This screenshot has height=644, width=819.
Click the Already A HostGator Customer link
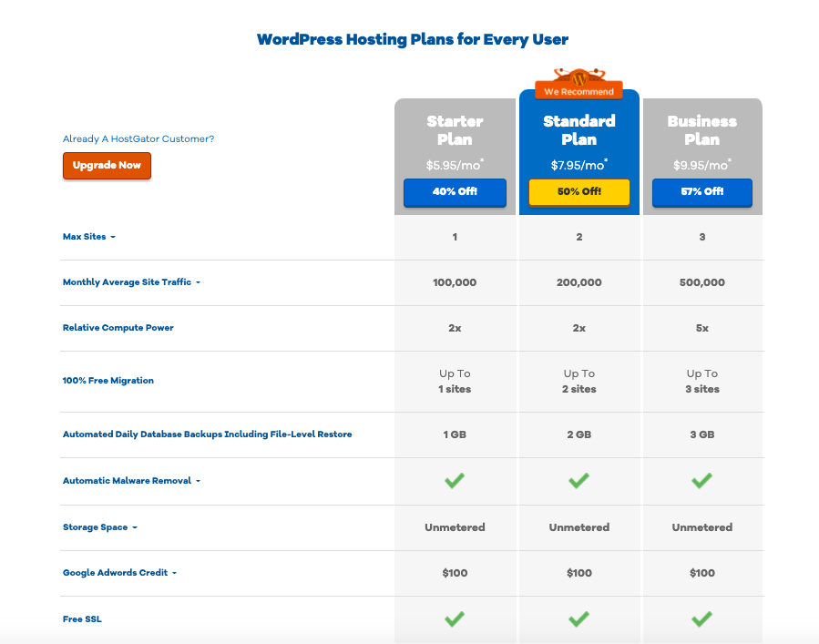point(138,138)
